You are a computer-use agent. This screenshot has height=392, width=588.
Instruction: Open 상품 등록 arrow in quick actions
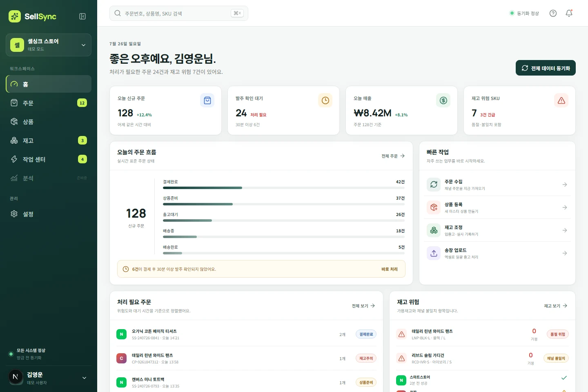tap(565, 207)
